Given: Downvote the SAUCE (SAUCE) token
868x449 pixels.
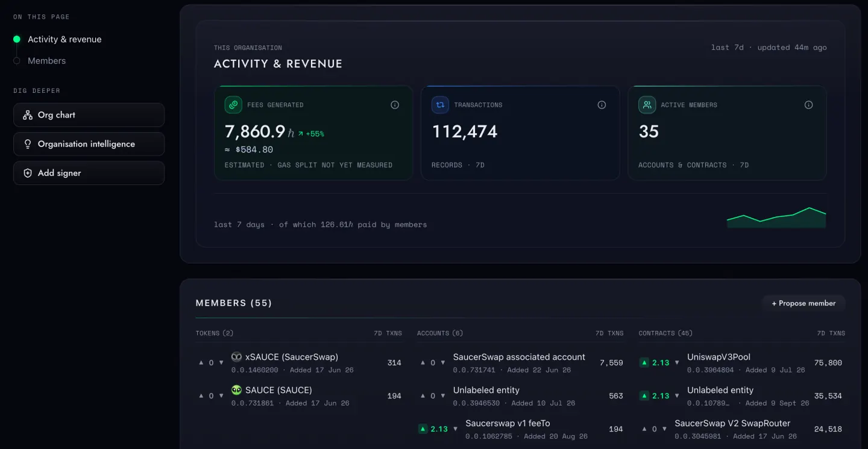Looking at the screenshot, I should coord(221,396).
